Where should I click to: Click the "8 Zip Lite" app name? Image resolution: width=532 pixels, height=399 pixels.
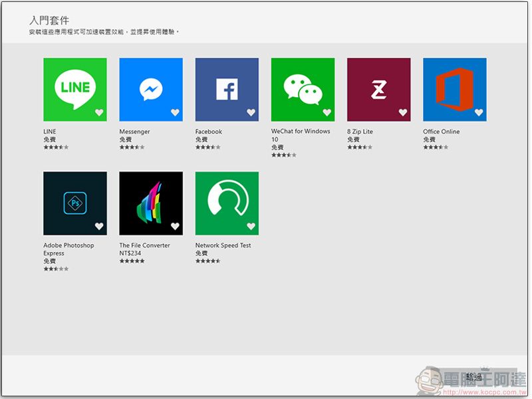(360, 132)
